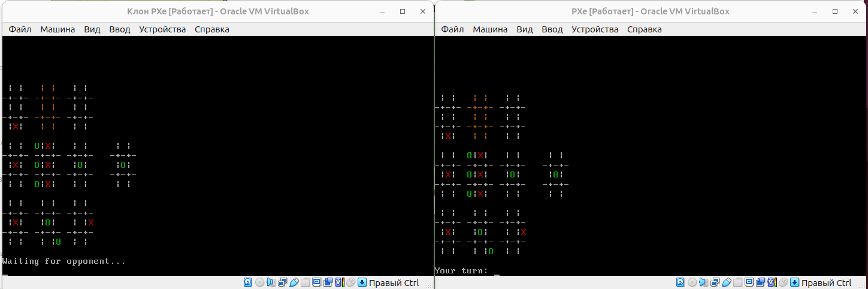Open Ввод menu in Клон PXe window
The height and width of the screenshot is (289, 868).
pyautogui.click(x=120, y=29)
